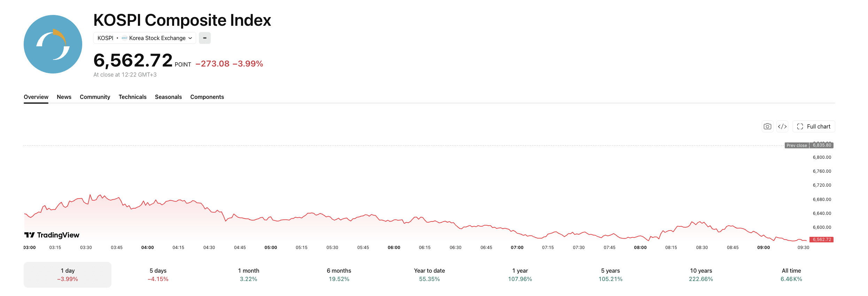This screenshot has width=868, height=296.
Task: Open the Full chart view
Action: [x=814, y=126]
